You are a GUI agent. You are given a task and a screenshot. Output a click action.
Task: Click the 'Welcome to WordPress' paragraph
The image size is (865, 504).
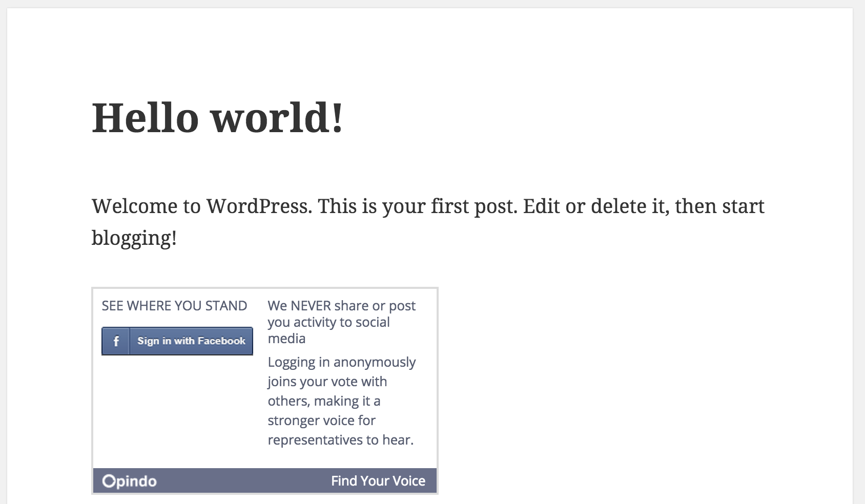click(x=428, y=222)
